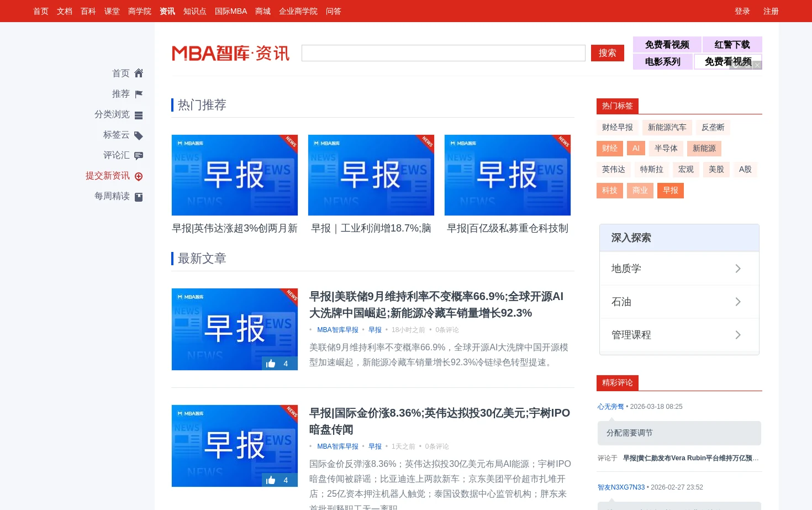The image size is (812, 510).
Task: Open 文档 in the top navigation
Action: pos(65,11)
